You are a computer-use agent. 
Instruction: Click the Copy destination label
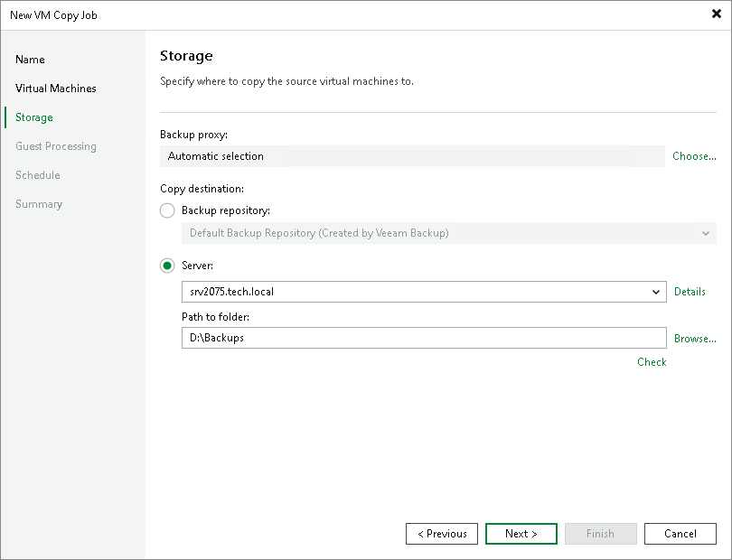202,189
